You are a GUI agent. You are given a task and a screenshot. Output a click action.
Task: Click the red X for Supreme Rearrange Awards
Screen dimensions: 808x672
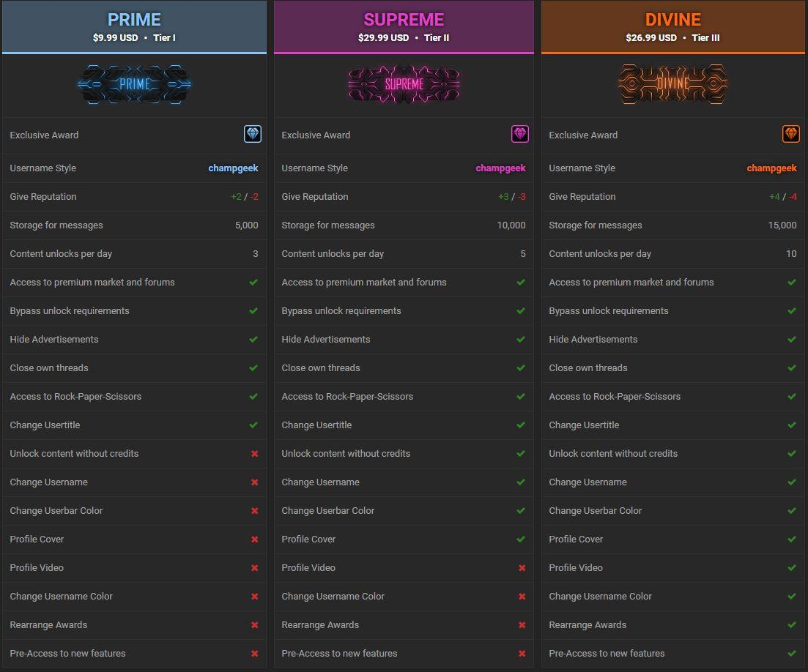point(522,625)
